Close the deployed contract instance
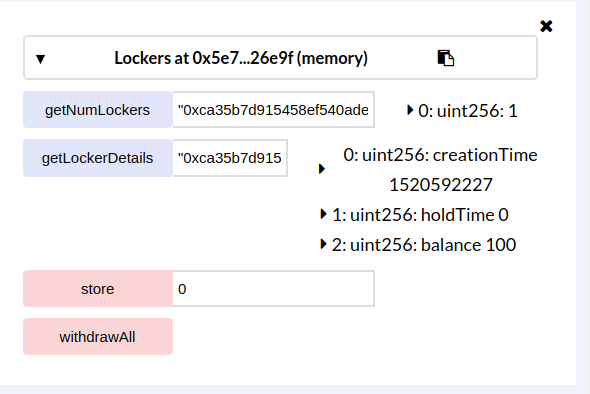Image resolution: width=590 pixels, height=394 pixels. (546, 26)
